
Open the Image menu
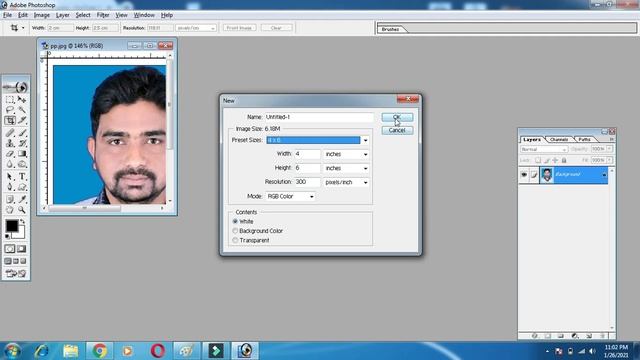coord(42,15)
